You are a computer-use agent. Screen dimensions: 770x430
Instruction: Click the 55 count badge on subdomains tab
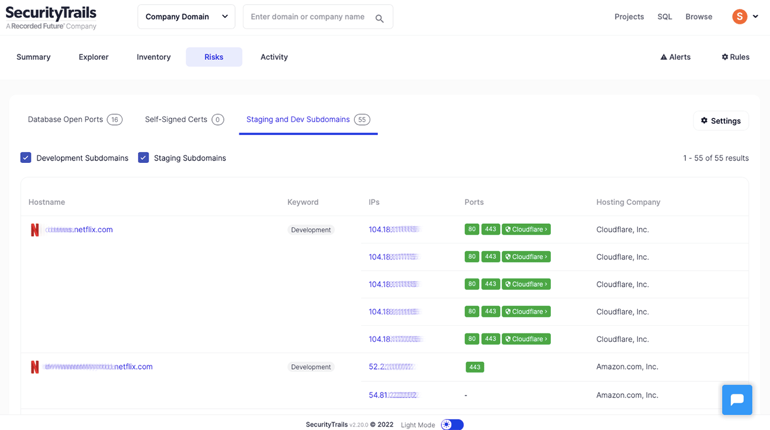[x=362, y=120]
